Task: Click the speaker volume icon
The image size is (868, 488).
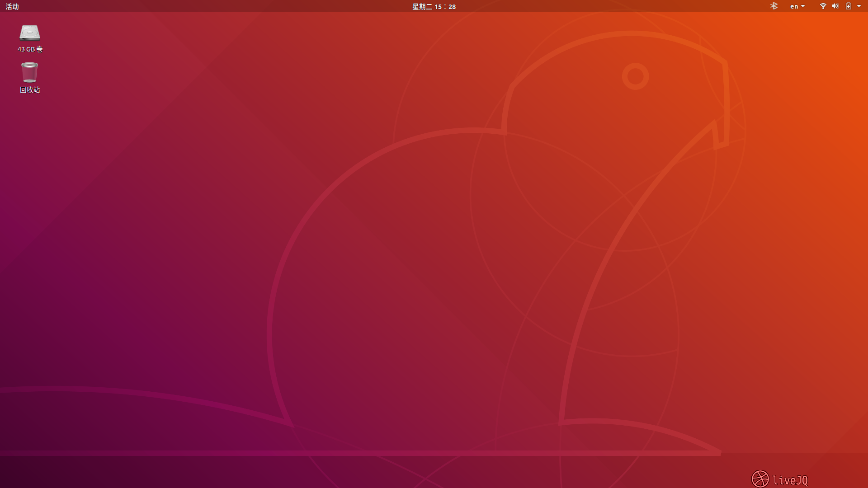Action: [835, 6]
